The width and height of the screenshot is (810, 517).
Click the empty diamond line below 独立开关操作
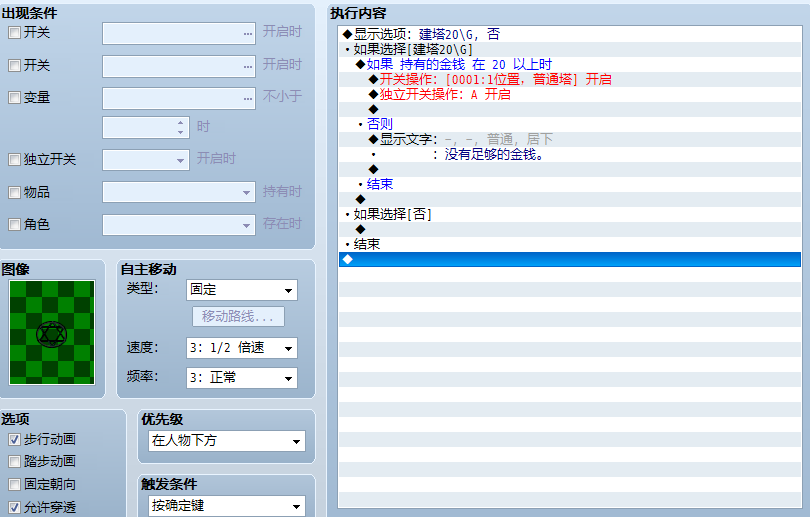tap(570, 109)
